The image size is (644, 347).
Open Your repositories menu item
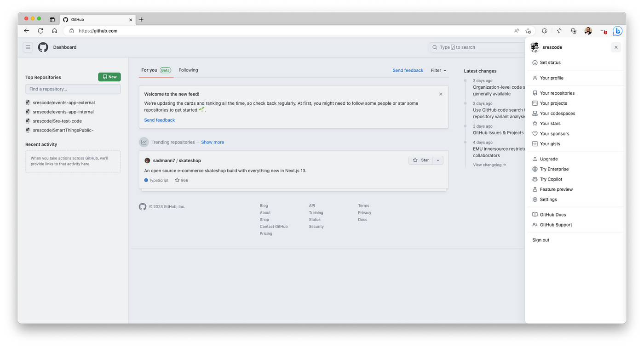tap(574, 93)
